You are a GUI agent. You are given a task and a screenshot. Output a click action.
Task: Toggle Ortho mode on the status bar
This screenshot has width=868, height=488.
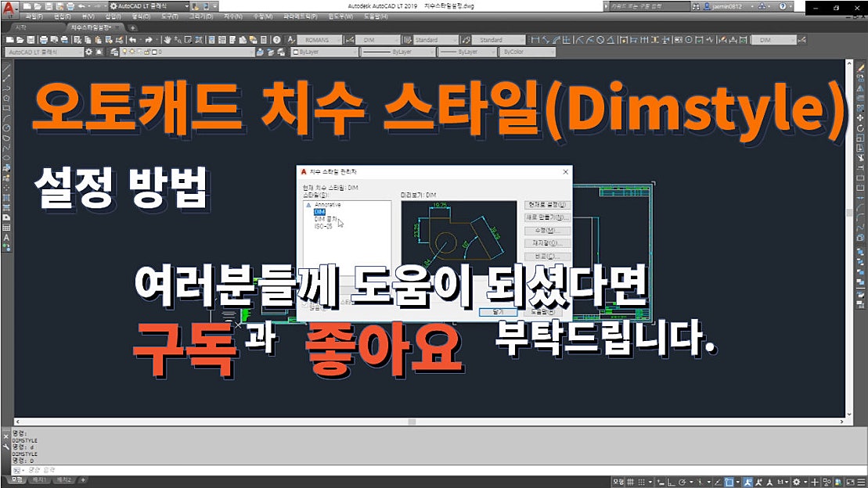point(670,480)
